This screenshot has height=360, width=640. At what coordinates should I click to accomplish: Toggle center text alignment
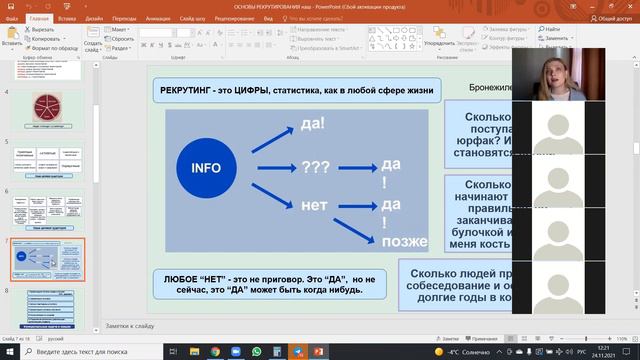coord(240,45)
